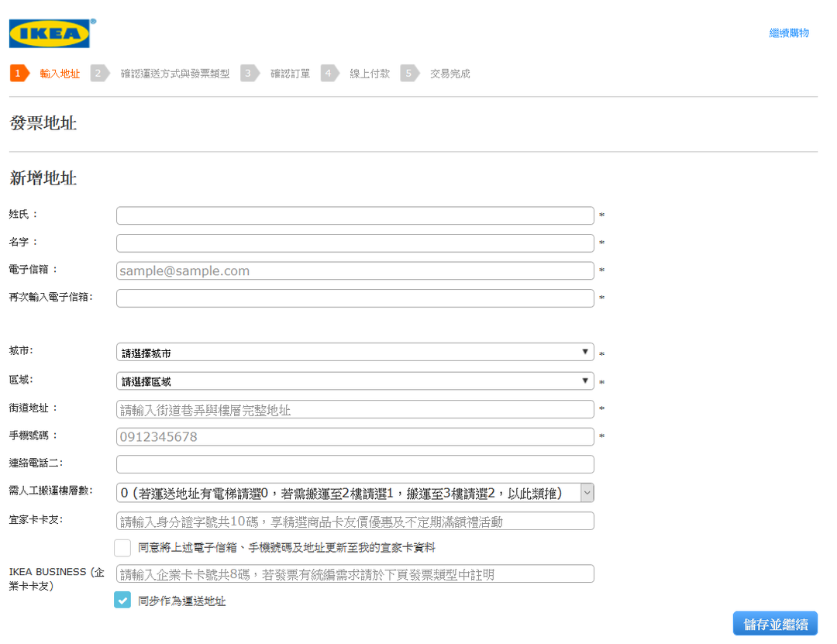This screenshot has height=644, width=837.
Task: Focus the 名字 input field
Action: coord(355,243)
